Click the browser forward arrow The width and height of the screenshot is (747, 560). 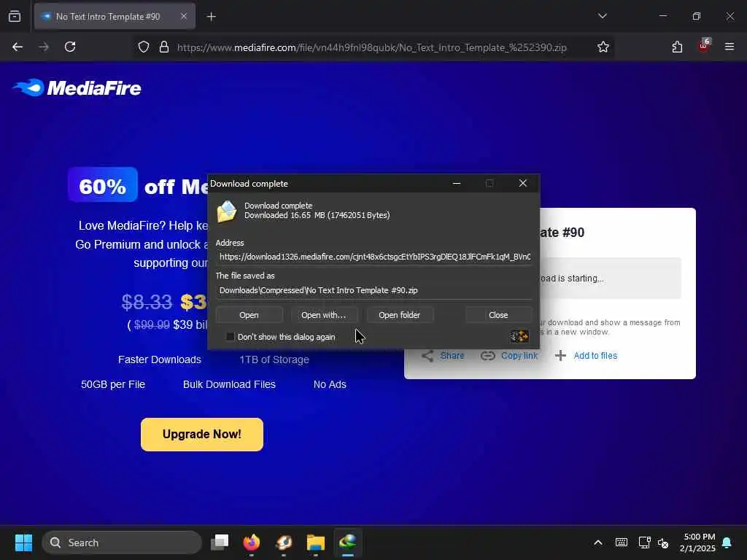click(x=44, y=47)
